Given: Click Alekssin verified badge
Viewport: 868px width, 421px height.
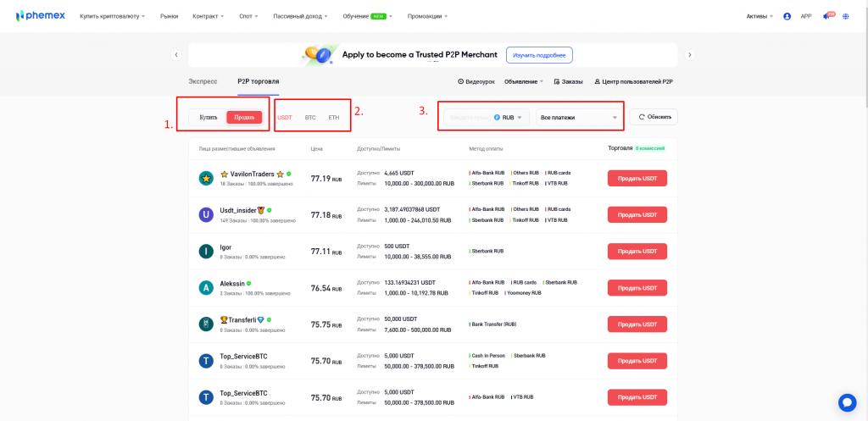Looking at the screenshot, I should point(248,283).
